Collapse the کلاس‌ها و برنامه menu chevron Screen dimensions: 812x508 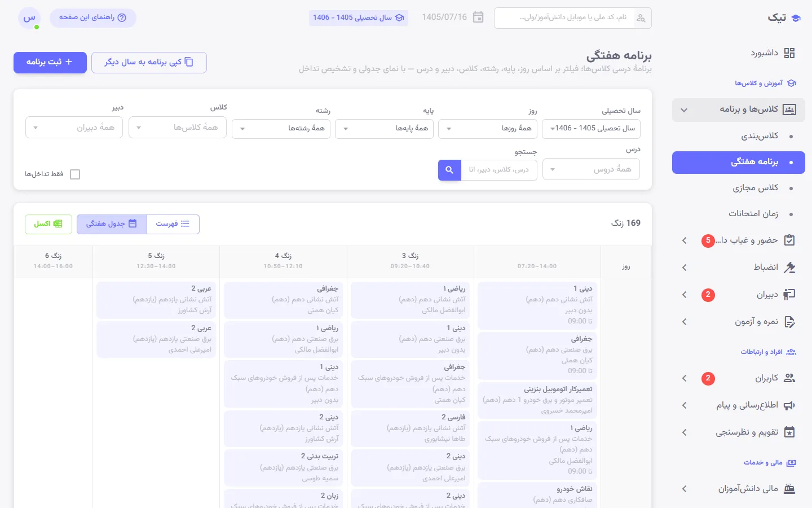coord(684,110)
